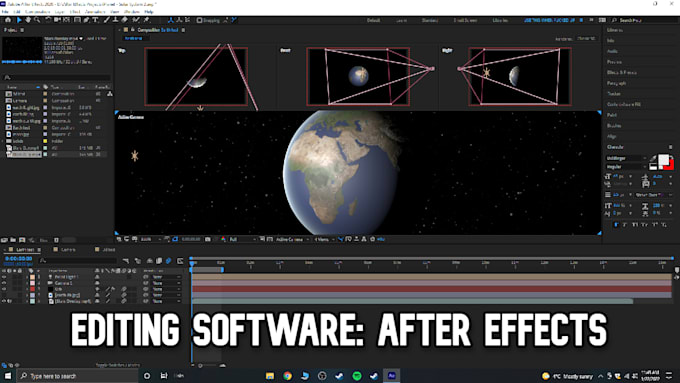Select the Rotation tool
680x383 pixels.
coord(48,20)
